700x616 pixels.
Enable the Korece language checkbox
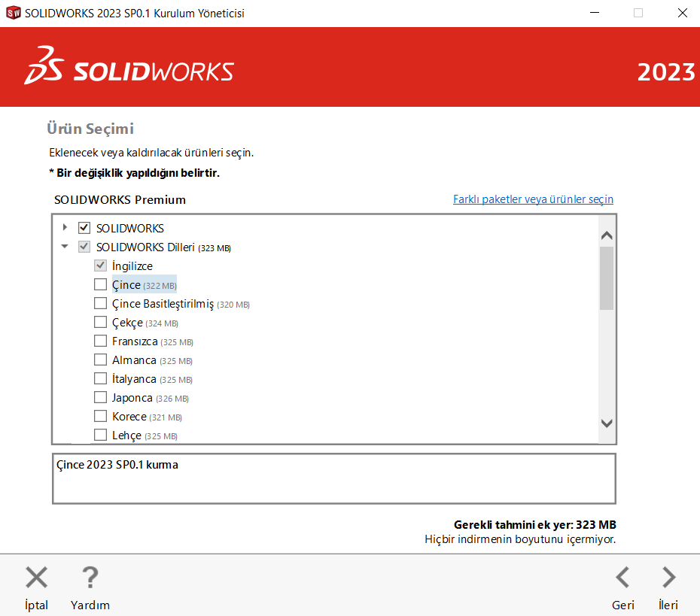pyautogui.click(x=100, y=416)
